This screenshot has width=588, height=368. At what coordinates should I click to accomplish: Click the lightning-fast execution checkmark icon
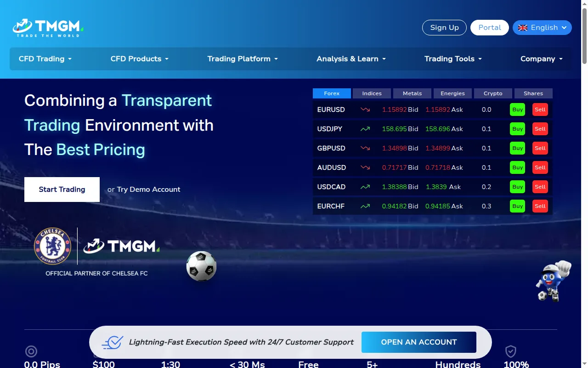click(113, 342)
